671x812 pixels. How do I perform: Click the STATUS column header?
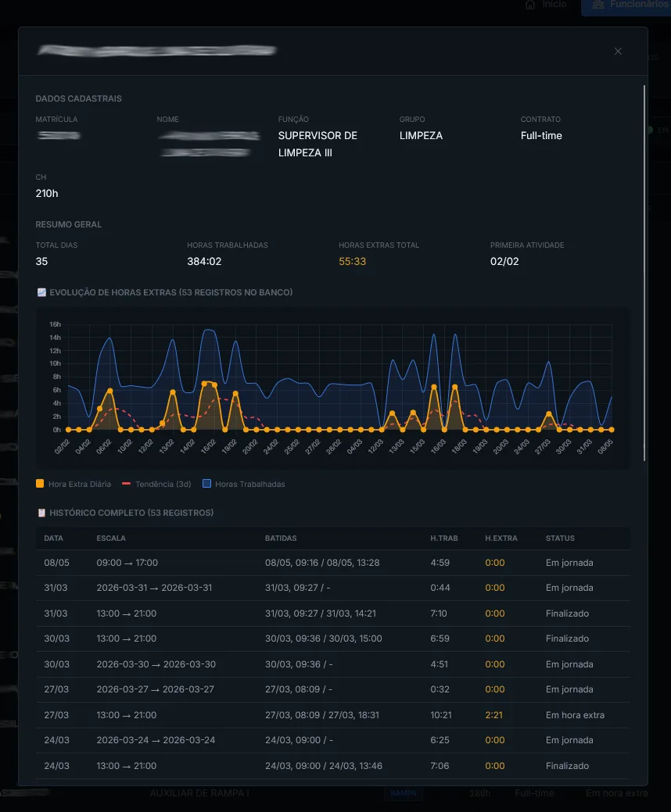(560, 538)
